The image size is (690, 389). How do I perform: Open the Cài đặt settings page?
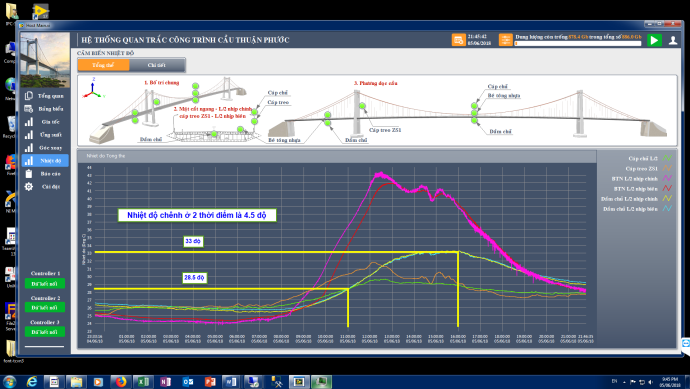pyautogui.click(x=45, y=187)
